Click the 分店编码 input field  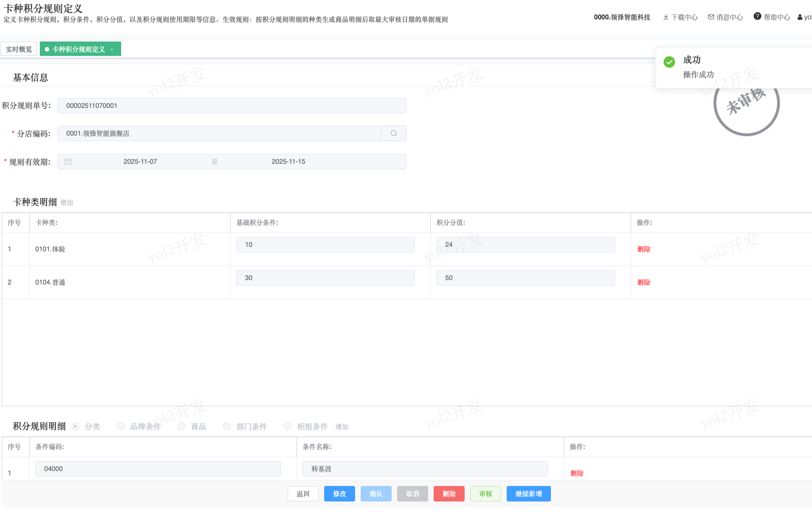[220, 133]
